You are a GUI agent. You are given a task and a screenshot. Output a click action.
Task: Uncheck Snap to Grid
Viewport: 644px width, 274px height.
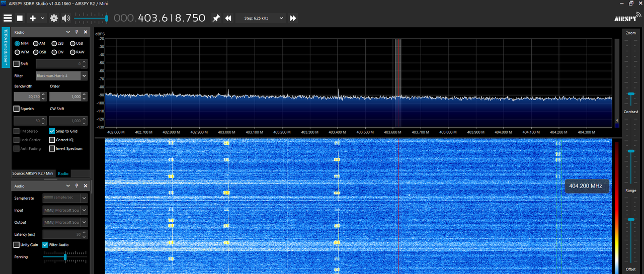click(52, 131)
